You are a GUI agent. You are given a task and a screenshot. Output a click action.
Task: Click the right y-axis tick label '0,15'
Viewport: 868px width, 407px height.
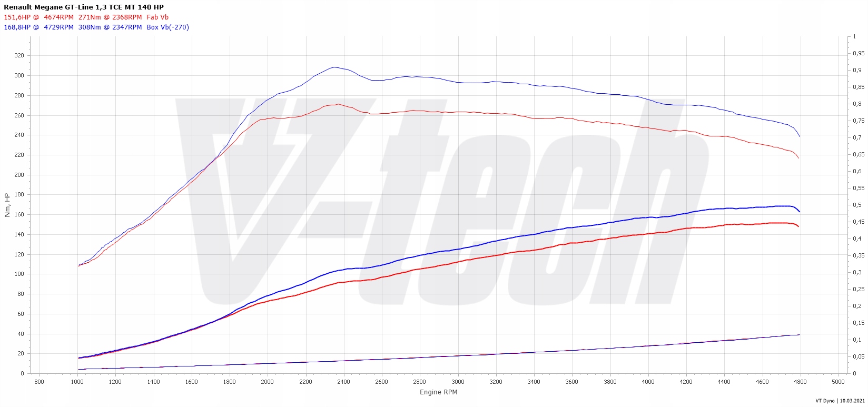(859, 323)
